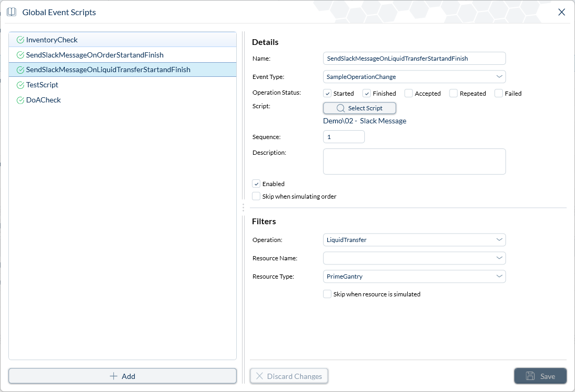The width and height of the screenshot is (575, 392).
Task: Check the Failed operation status
Action: (499, 94)
